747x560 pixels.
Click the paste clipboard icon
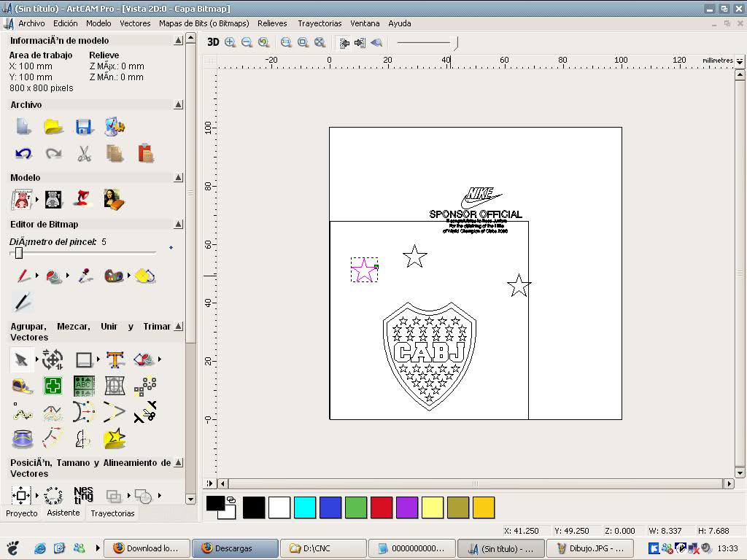(146, 153)
